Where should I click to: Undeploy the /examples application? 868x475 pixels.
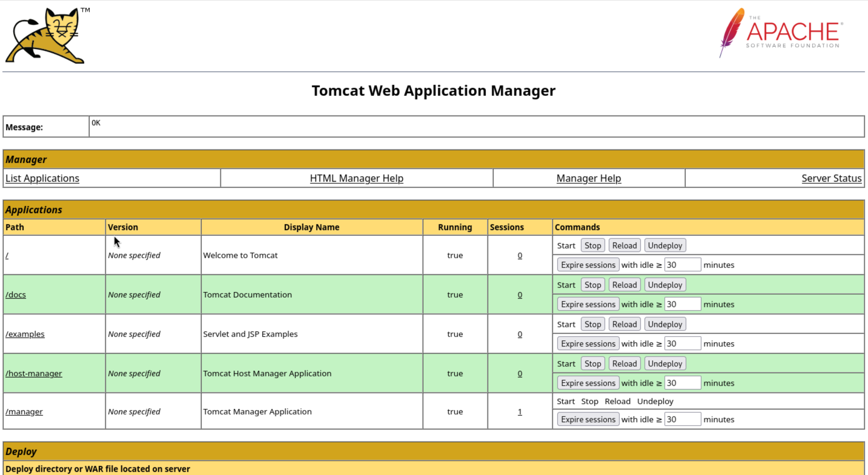coord(664,324)
